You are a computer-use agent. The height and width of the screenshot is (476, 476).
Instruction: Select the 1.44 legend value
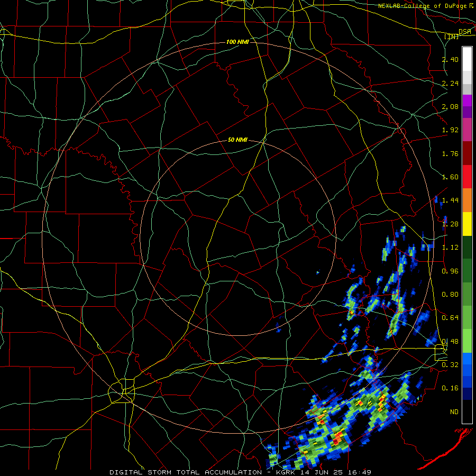(450, 200)
